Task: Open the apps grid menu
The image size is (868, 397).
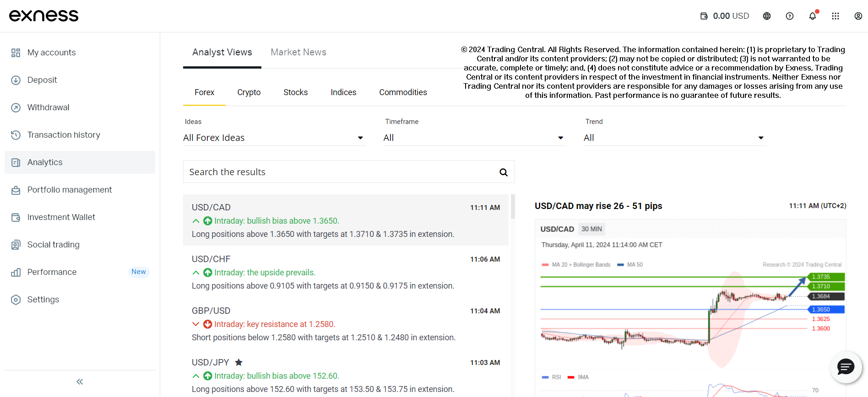Action: (x=835, y=16)
